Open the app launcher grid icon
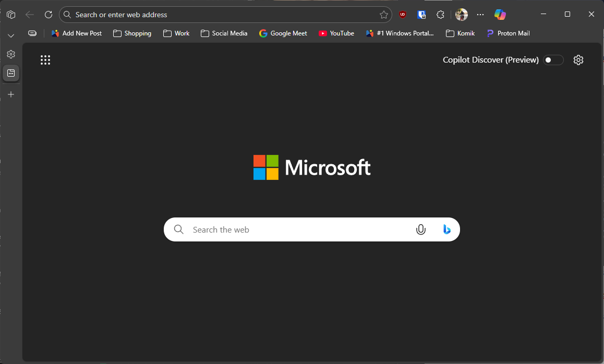The height and width of the screenshot is (364, 604). (45, 60)
